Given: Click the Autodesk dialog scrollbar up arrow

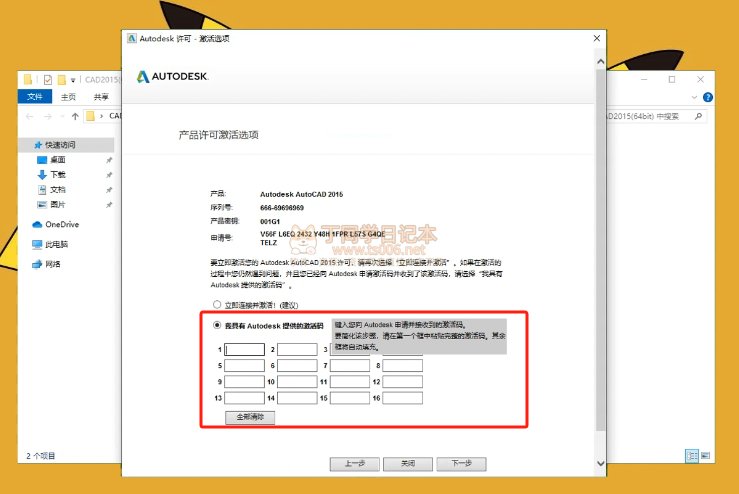Looking at the screenshot, I should 600,61.
